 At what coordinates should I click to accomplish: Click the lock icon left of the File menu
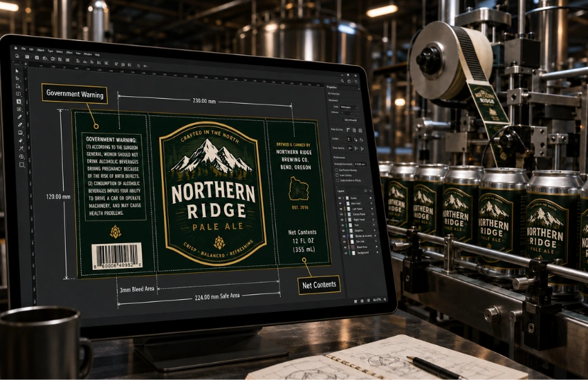[x=16, y=48]
